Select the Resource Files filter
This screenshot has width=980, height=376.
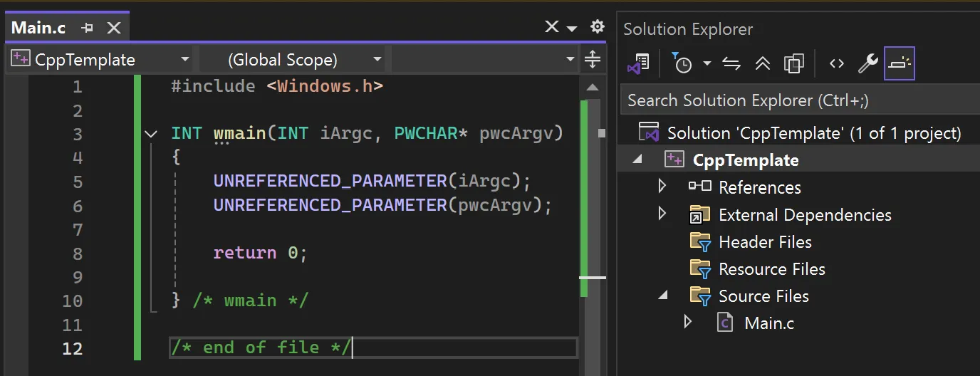point(772,269)
